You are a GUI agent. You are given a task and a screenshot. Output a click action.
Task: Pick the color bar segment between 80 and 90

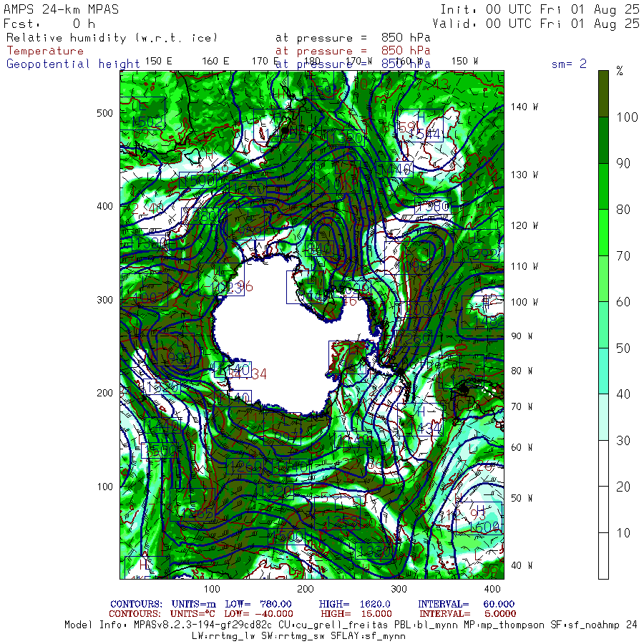pyautogui.click(x=603, y=187)
